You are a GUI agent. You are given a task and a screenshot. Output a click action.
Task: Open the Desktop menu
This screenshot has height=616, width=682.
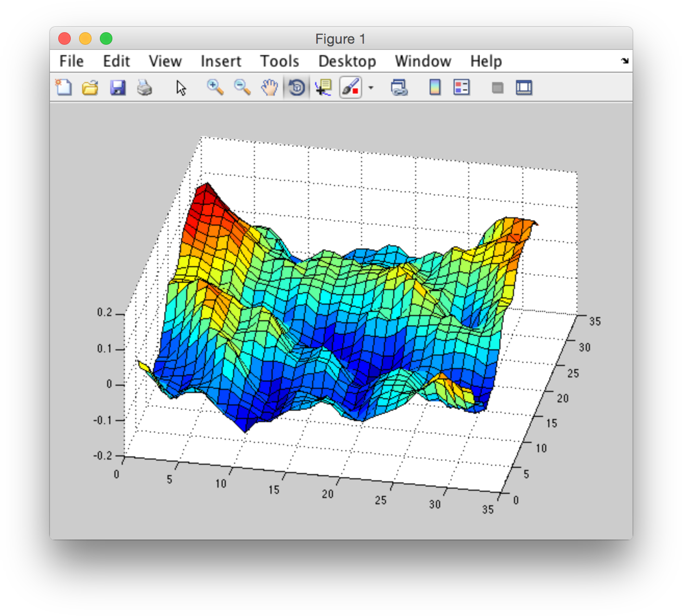[348, 61]
